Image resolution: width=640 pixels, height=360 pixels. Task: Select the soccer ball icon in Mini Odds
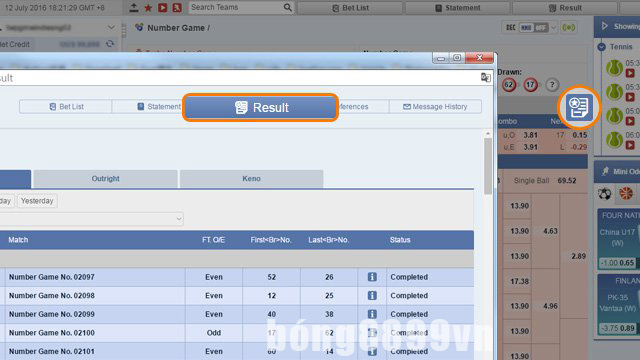pyautogui.click(x=604, y=193)
